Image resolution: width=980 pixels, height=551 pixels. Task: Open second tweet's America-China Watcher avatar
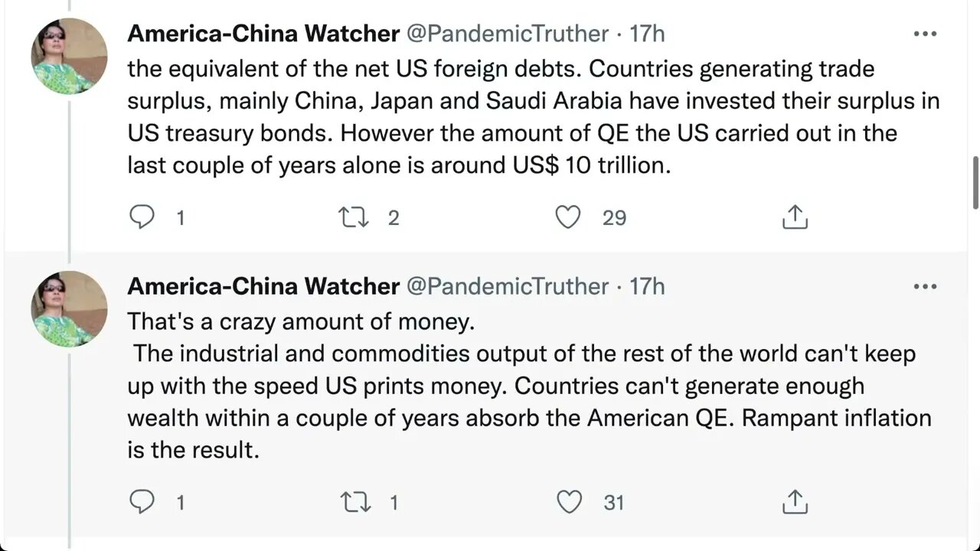point(69,308)
